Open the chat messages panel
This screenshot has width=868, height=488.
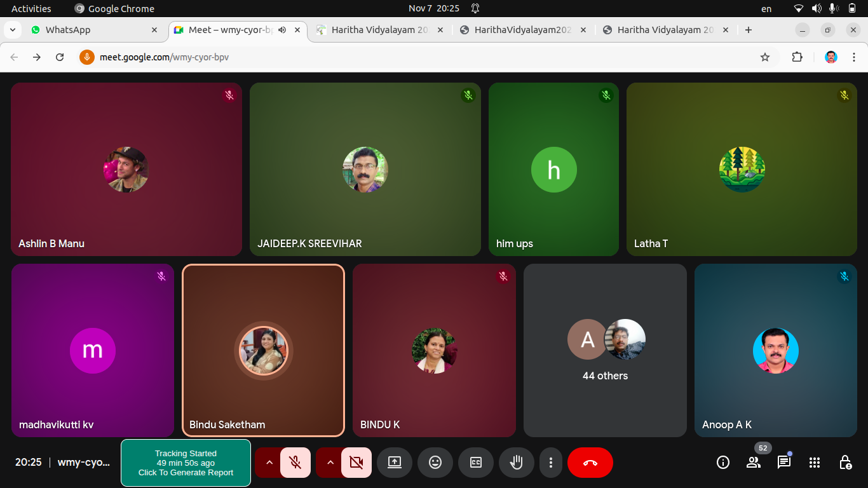[784, 463]
